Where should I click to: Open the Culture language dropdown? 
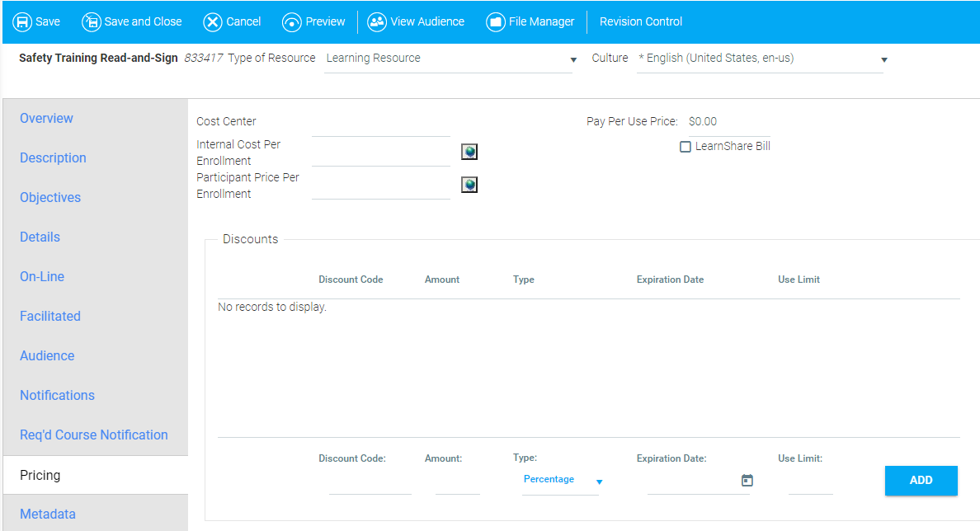click(884, 60)
